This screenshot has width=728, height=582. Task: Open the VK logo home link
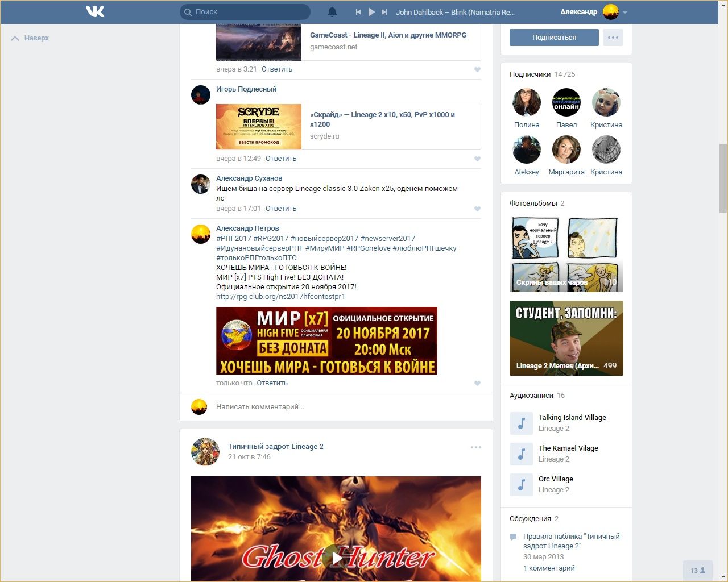95,11
